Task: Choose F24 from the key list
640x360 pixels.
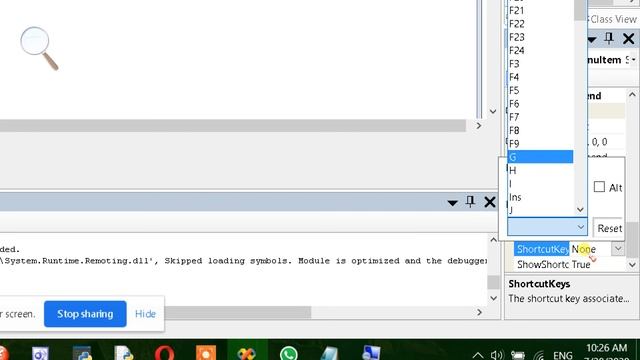Action: coord(540,51)
